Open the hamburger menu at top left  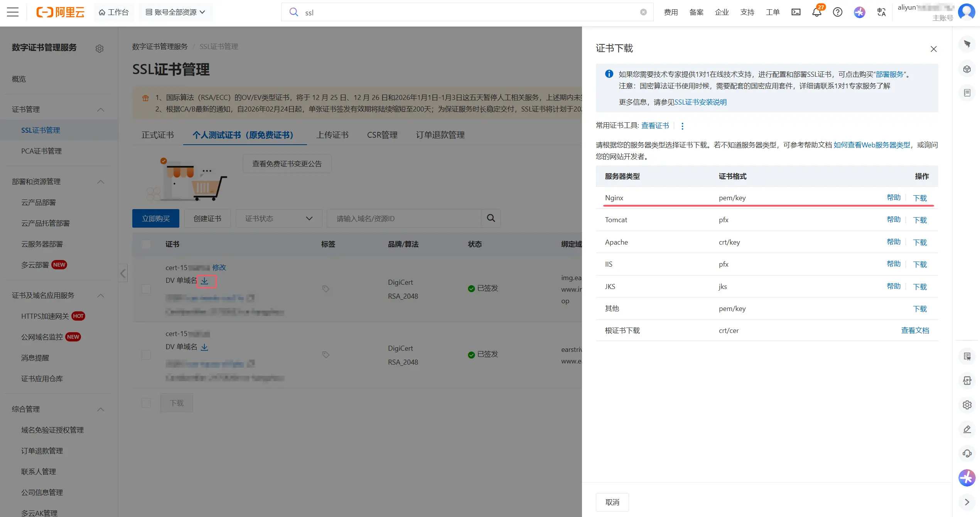coord(13,12)
